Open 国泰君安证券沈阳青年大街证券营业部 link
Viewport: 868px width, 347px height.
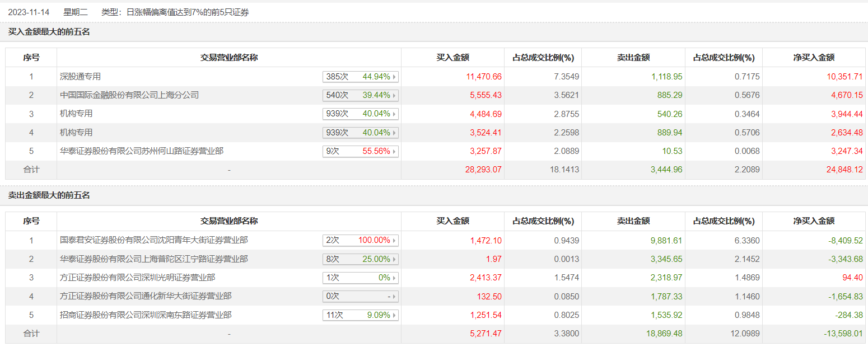pos(154,240)
